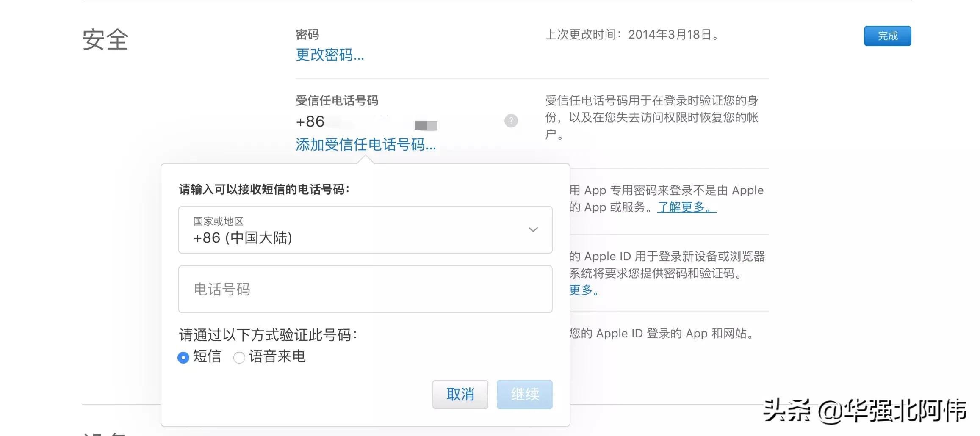
Task: Click the 安全 section heading
Action: (106, 39)
